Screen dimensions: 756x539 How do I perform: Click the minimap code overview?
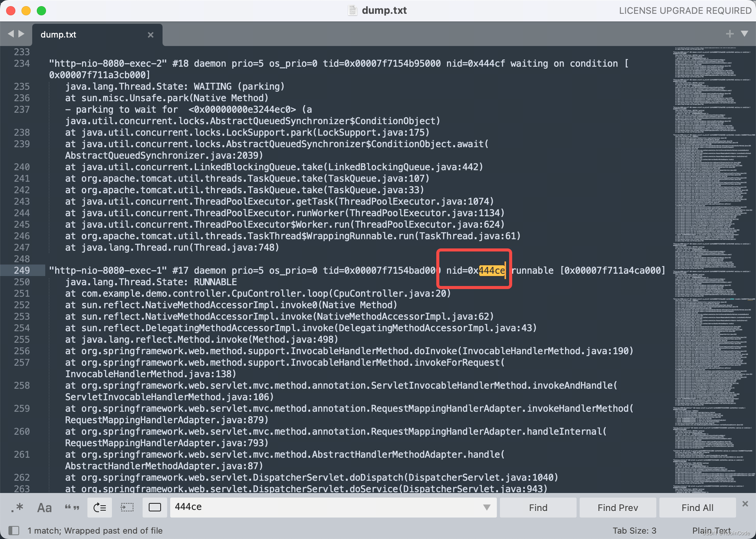[x=713, y=269]
